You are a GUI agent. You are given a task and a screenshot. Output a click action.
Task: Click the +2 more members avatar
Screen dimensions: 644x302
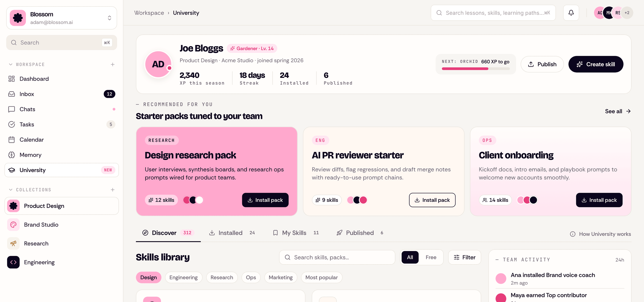tap(627, 13)
